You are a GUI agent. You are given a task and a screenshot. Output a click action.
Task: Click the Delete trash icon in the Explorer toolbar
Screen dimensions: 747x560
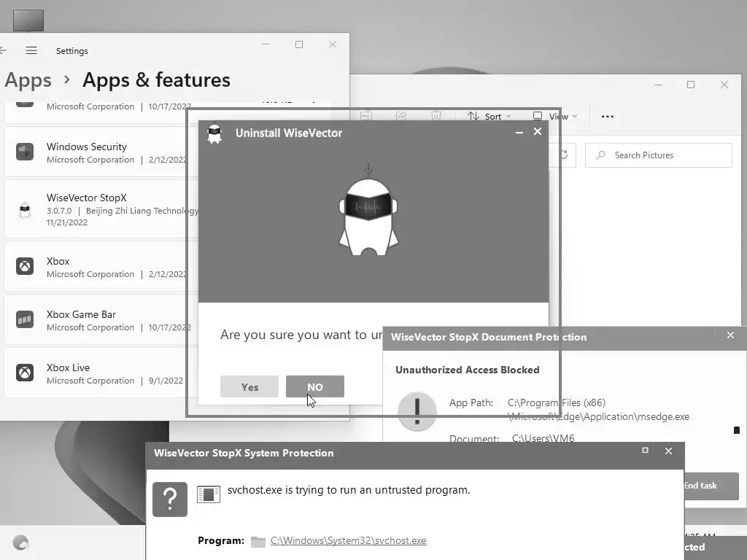click(436, 116)
